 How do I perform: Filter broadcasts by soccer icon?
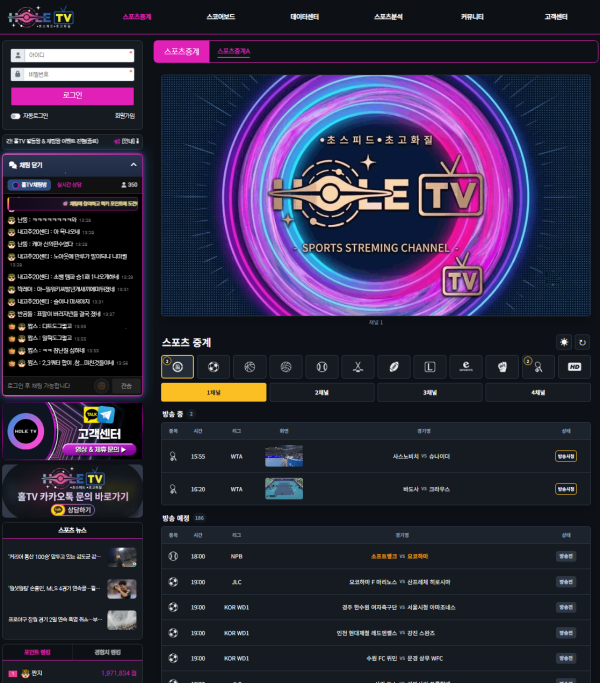click(214, 367)
